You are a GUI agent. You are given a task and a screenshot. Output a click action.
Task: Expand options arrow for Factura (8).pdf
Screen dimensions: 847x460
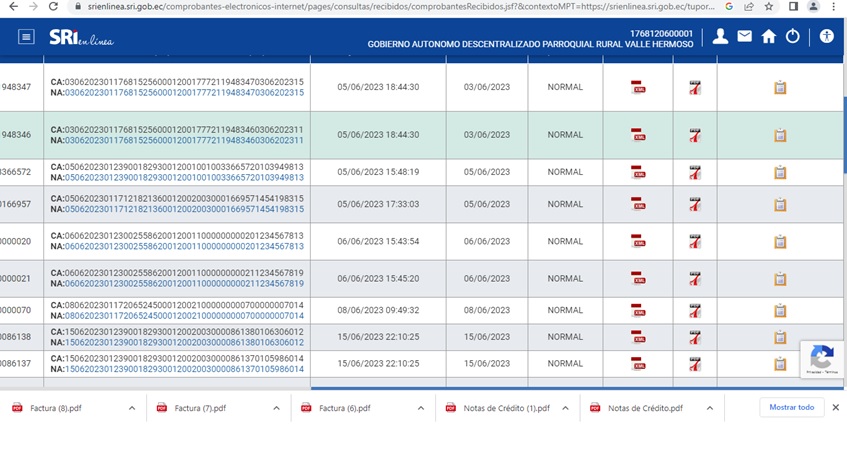point(131,408)
